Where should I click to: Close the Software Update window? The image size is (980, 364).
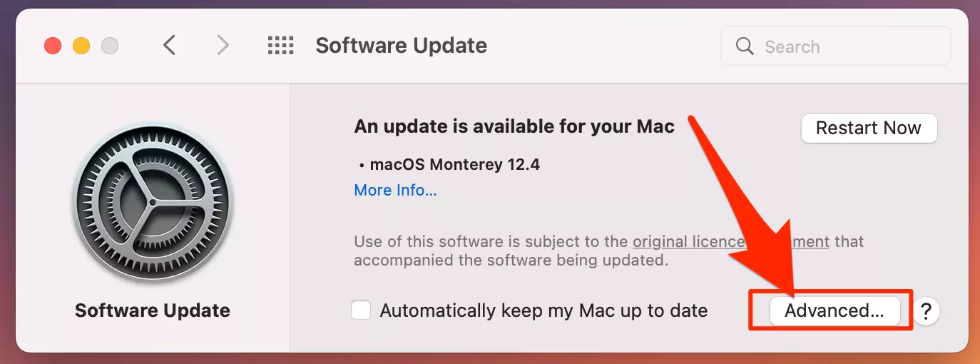tap(53, 46)
